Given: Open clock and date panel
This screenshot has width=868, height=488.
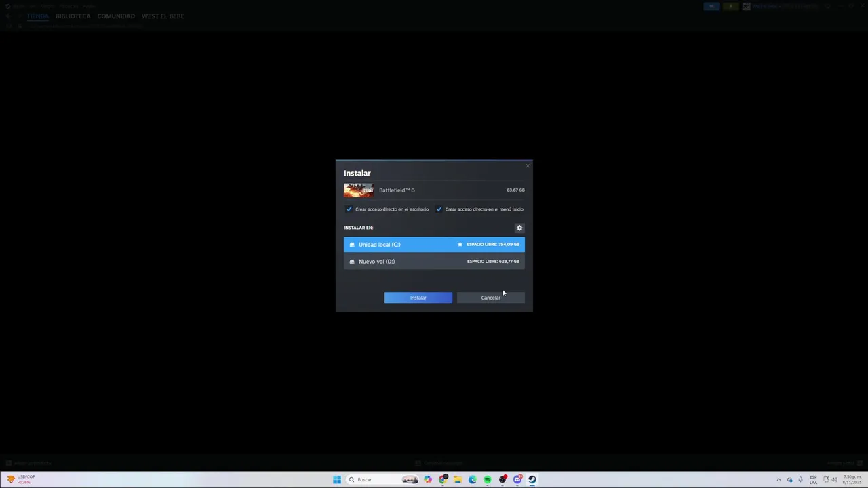Looking at the screenshot, I should coord(852,479).
